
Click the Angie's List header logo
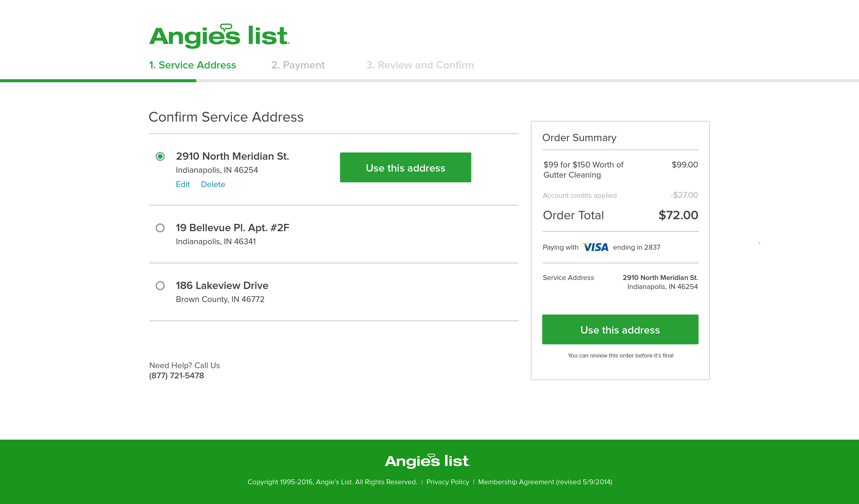click(219, 36)
